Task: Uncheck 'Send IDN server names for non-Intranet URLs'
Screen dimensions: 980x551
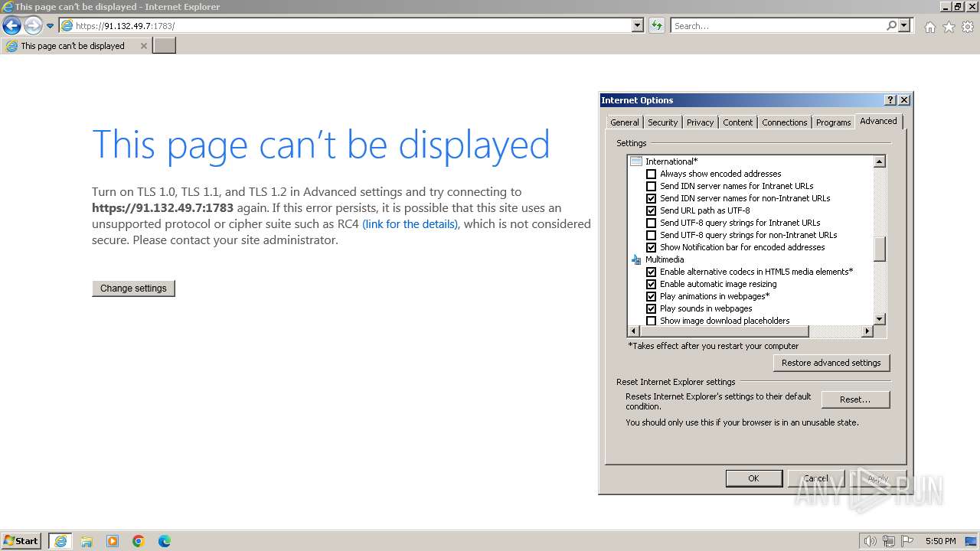Action: click(x=651, y=198)
